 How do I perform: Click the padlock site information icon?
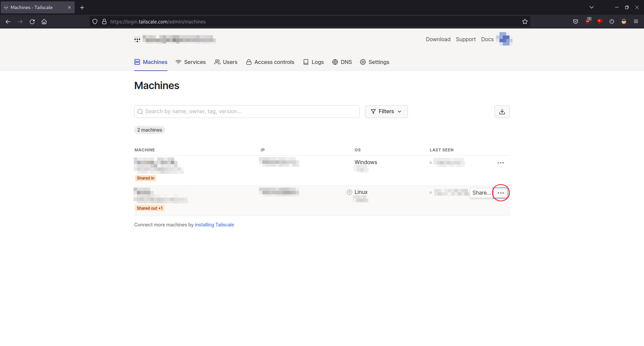tap(104, 22)
